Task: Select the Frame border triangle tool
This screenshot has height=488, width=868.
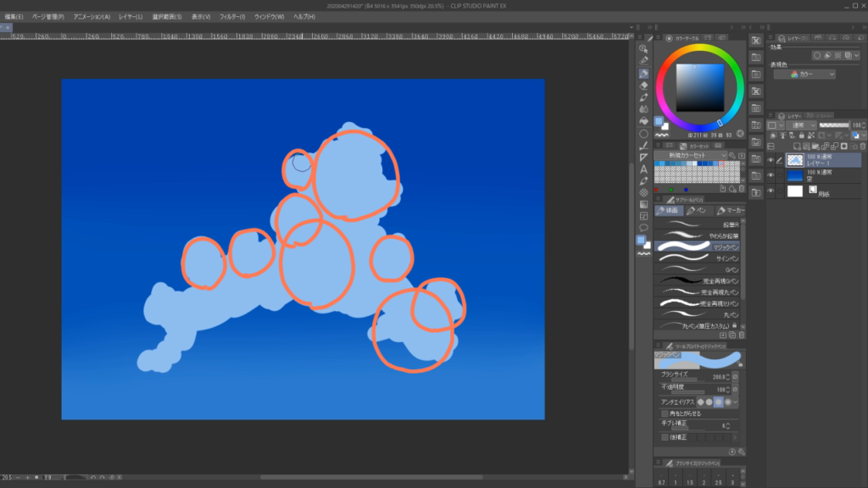Action: [x=643, y=157]
